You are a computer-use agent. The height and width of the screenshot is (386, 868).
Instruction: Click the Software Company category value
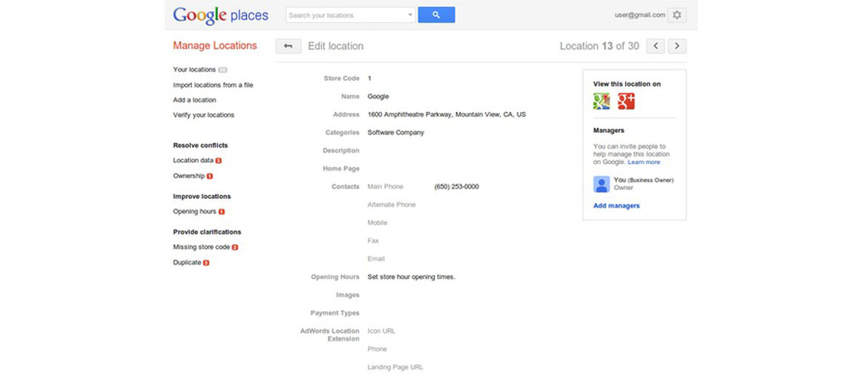[x=396, y=133]
